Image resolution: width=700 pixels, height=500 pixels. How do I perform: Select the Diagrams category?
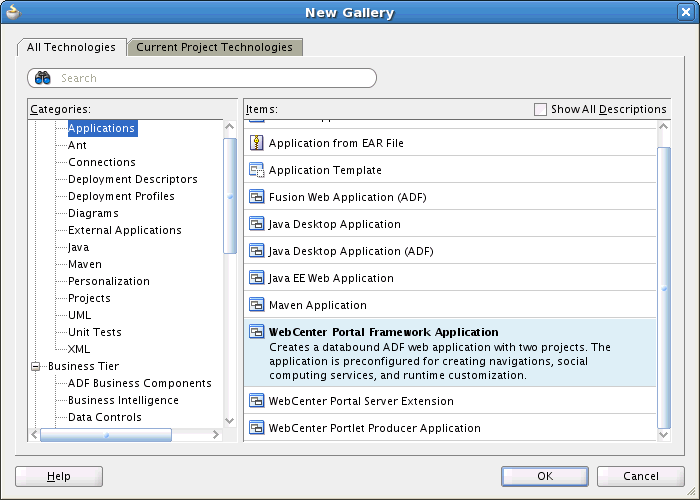coord(93,213)
